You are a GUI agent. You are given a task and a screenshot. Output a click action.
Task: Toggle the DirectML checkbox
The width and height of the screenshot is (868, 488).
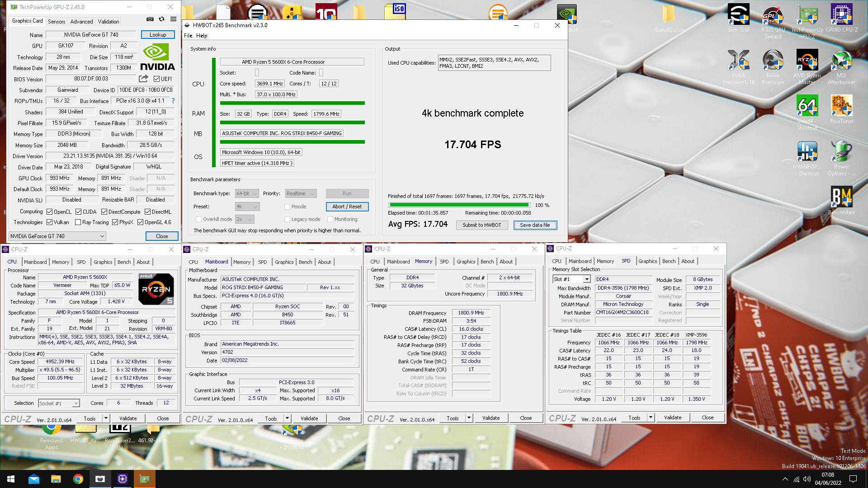coord(148,212)
